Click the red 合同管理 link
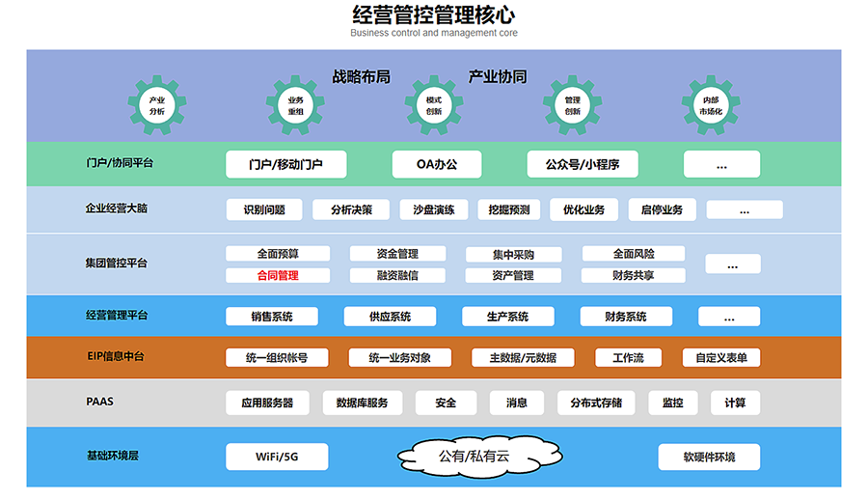 tap(278, 275)
